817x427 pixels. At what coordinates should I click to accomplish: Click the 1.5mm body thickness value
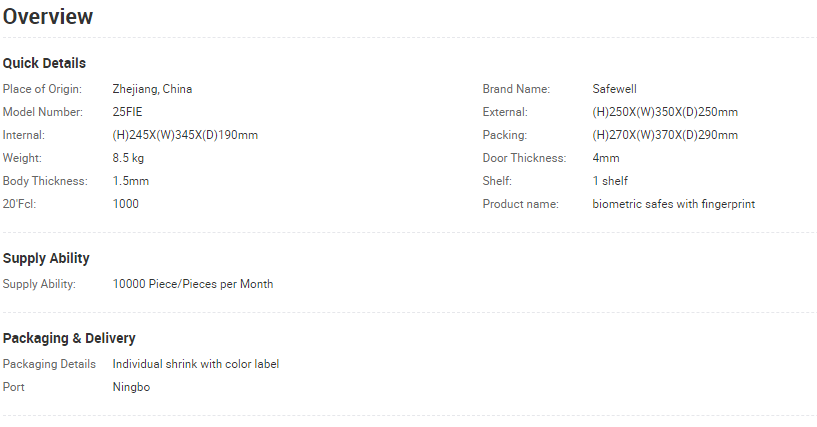[x=131, y=181]
